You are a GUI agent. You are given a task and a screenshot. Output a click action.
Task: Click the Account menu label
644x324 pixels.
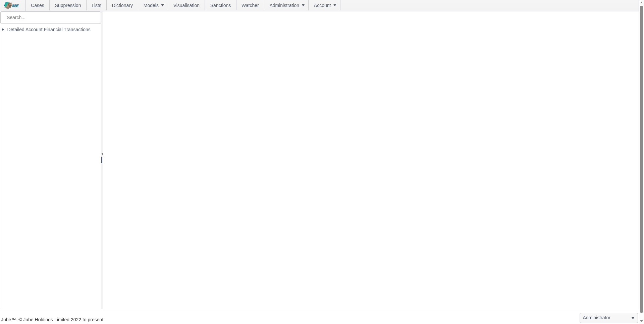click(322, 5)
